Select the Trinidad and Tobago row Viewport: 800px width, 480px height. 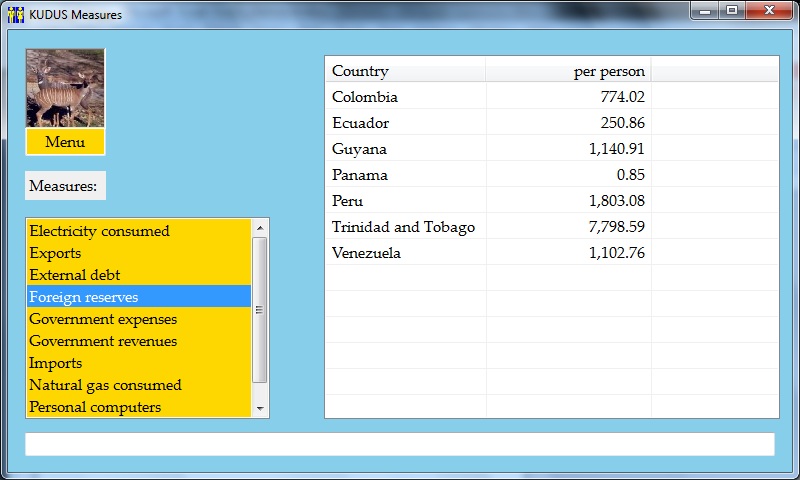tap(404, 227)
